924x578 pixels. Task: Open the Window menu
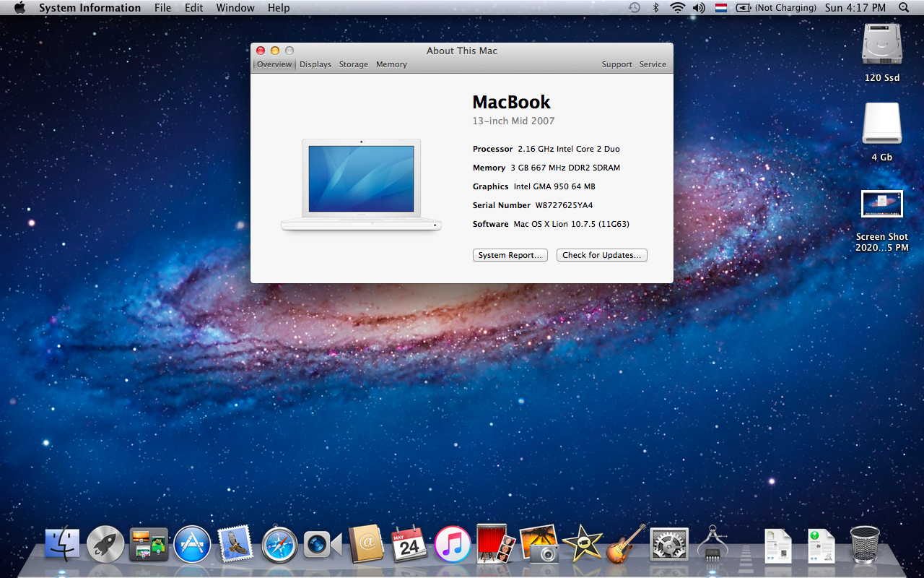(x=235, y=8)
